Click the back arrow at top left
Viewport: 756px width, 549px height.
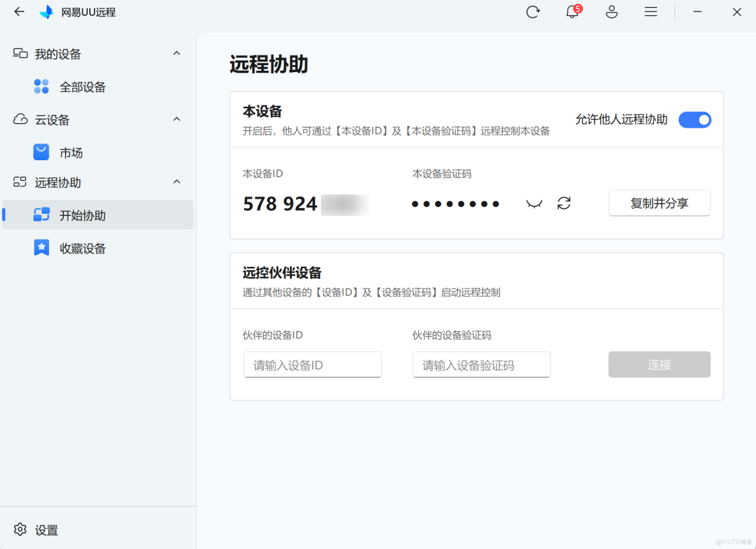coord(19,11)
